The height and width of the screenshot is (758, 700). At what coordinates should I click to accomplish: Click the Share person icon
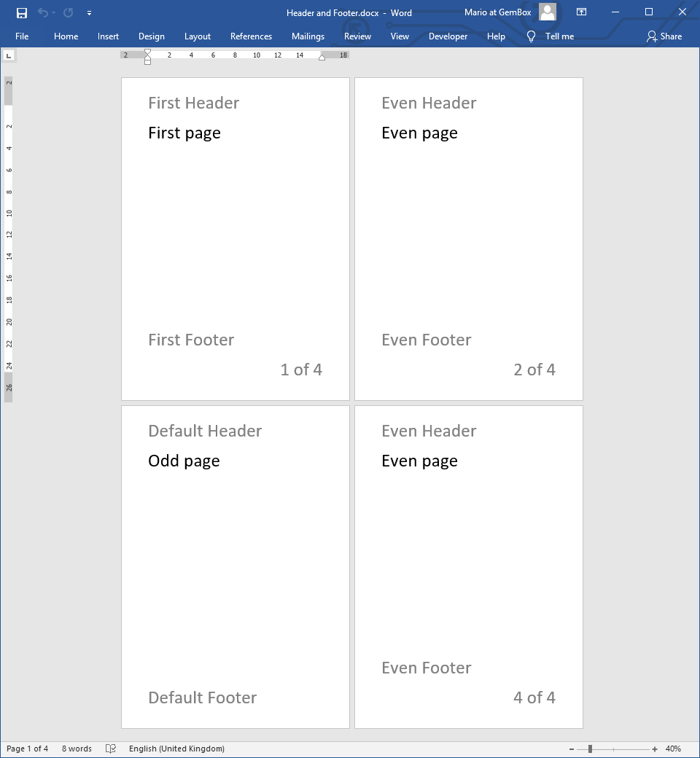click(651, 36)
